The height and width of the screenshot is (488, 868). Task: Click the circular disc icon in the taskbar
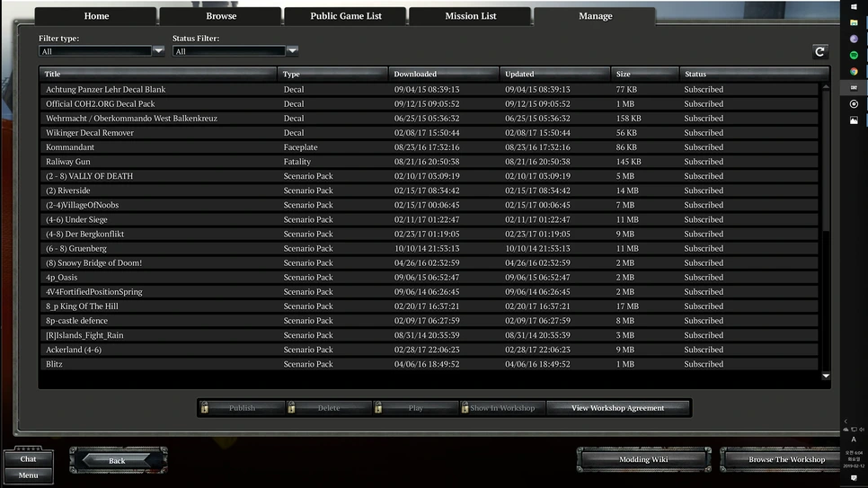[854, 103]
